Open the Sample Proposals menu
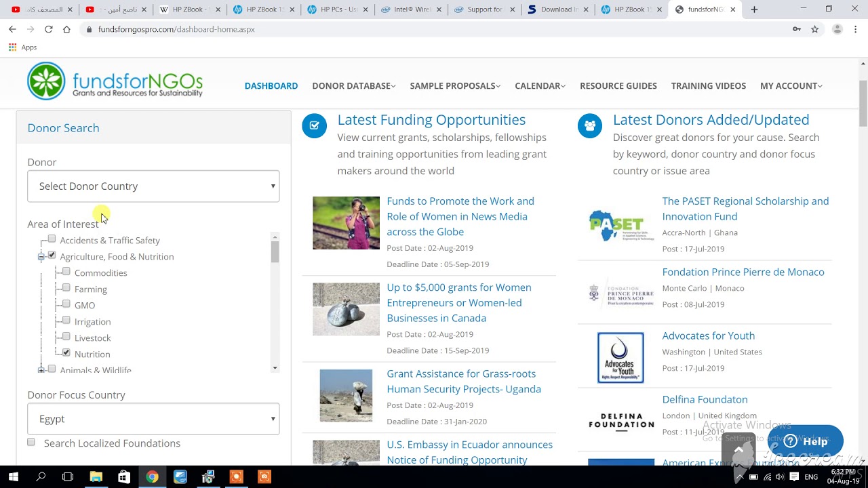 [455, 86]
